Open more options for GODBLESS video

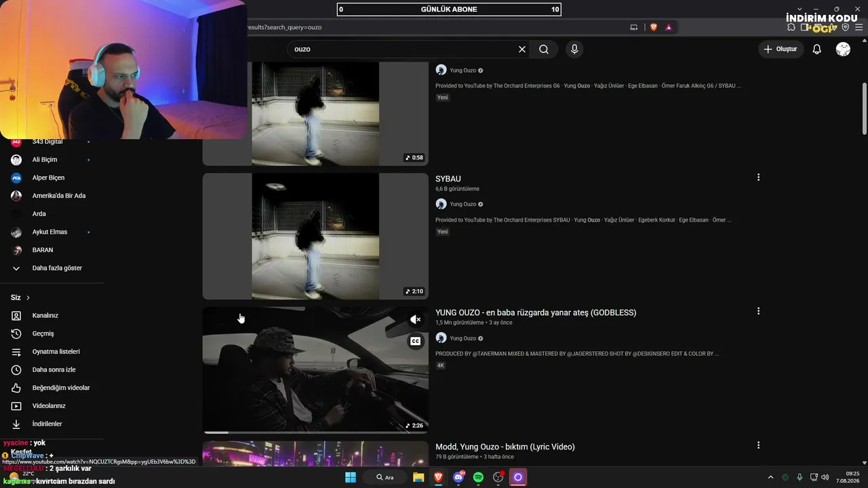(x=758, y=311)
